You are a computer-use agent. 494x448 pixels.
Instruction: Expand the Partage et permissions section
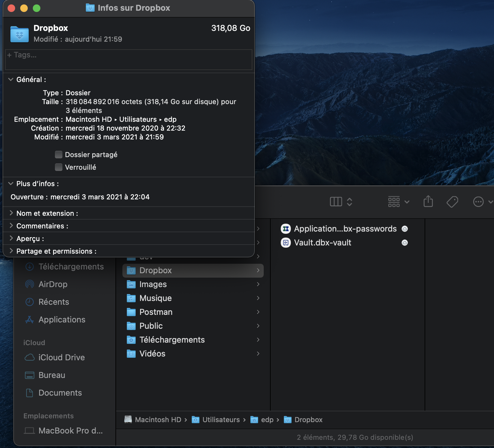click(x=11, y=251)
